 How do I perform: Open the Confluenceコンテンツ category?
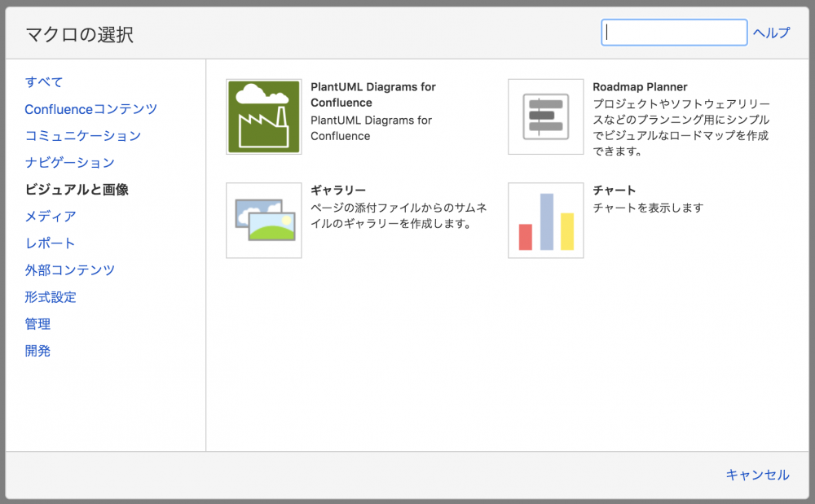[91, 109]
